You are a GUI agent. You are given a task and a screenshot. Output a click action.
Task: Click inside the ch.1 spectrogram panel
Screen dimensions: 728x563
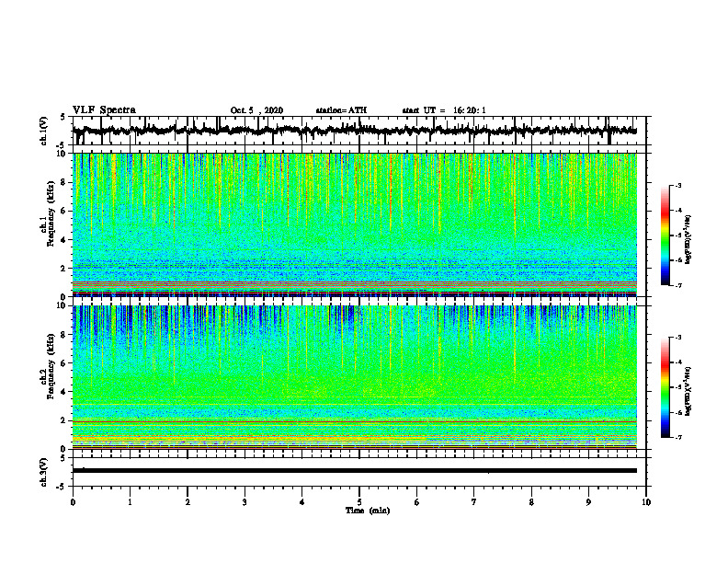pyautogui.click(x=355, y=224)
